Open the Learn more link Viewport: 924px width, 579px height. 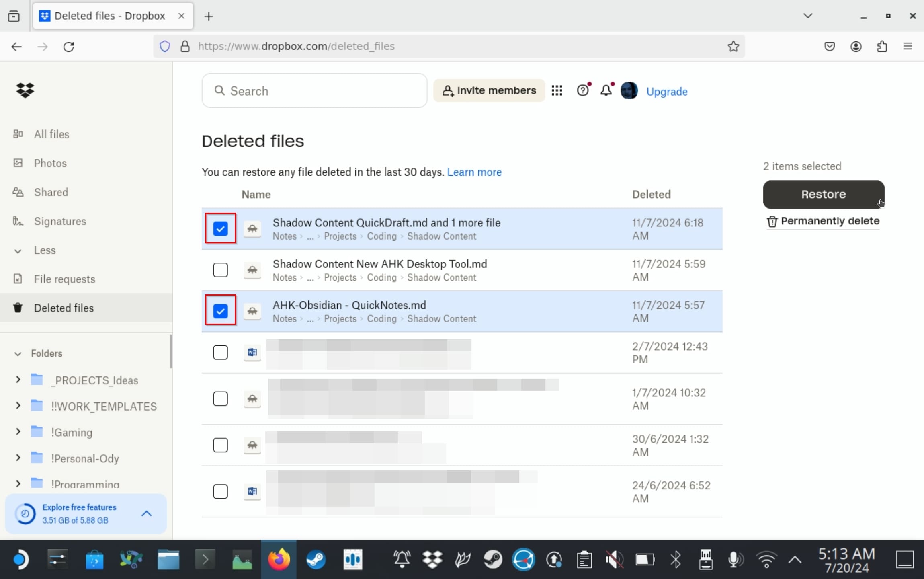click(x=474, y=172)
